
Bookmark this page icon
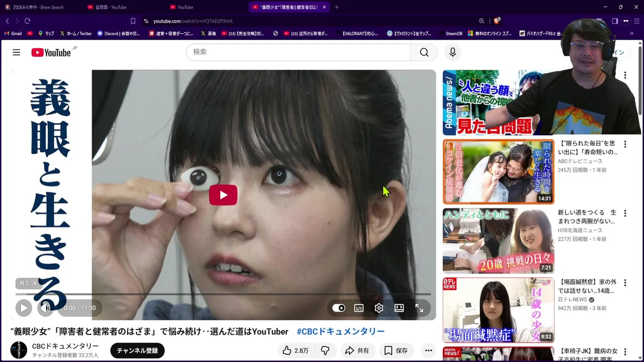(x=133, y=21)
